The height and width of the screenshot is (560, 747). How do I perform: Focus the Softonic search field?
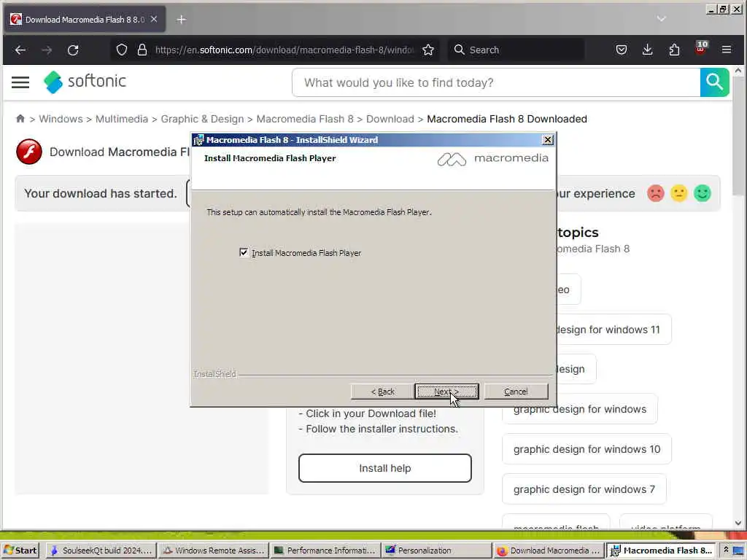point(496,82)
